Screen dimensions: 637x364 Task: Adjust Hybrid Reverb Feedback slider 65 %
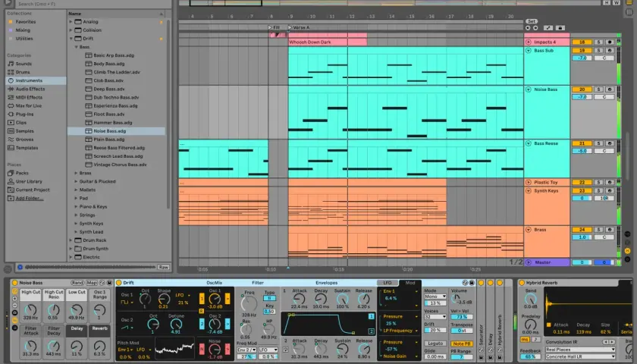click(530, 356)
